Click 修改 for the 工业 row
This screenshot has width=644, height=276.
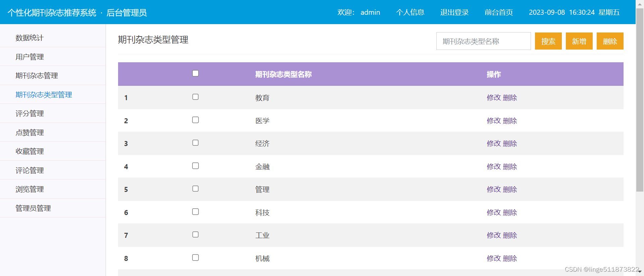[x=494, y=235]
